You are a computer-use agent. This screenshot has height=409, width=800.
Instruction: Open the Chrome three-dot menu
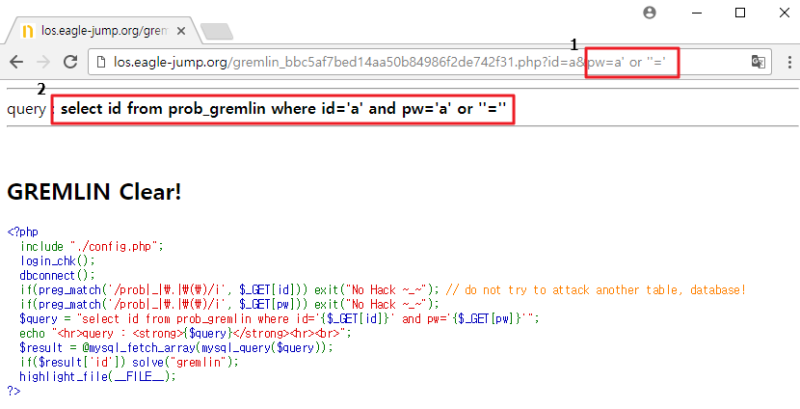(x=789, y=62)
